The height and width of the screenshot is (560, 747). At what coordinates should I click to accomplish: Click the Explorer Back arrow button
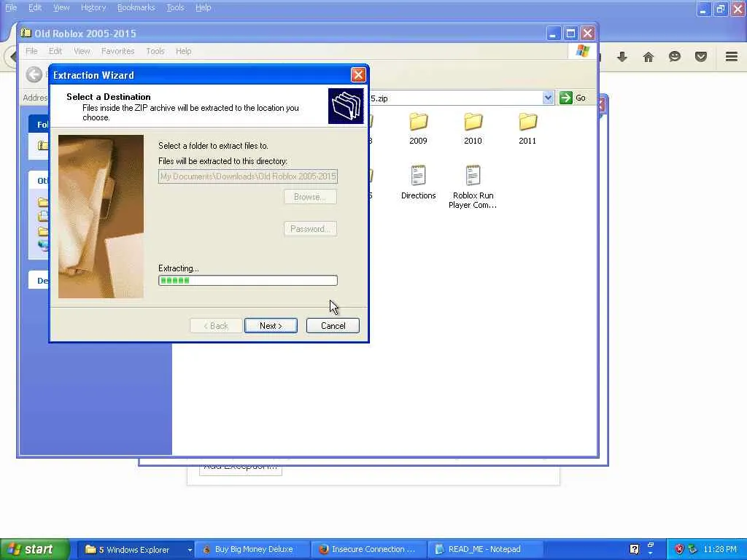(x=34, y=74)
